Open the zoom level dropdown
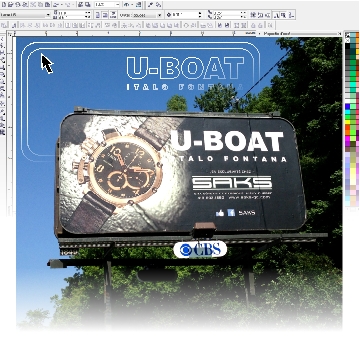Viewport: 360px width, 360px height. (118, 5)
